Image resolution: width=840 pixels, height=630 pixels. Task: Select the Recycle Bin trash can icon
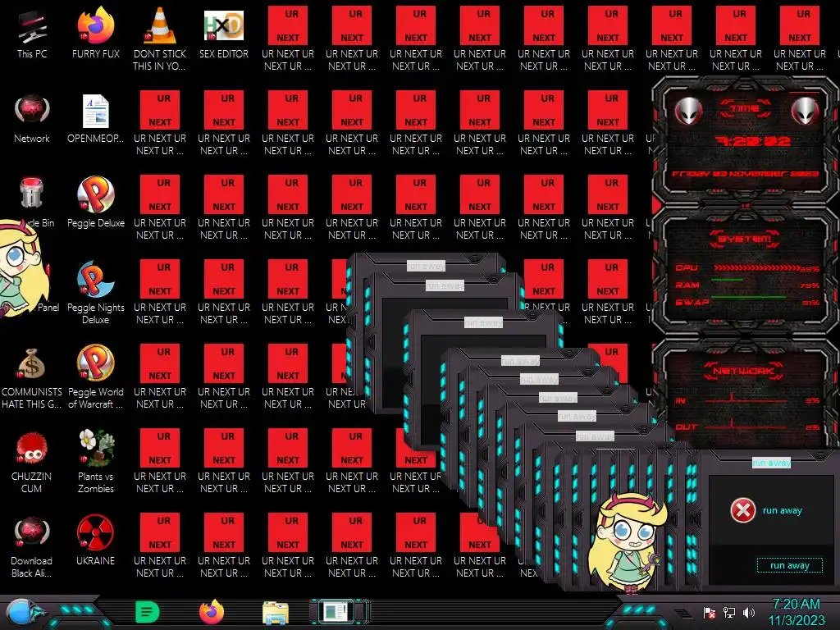31,193
